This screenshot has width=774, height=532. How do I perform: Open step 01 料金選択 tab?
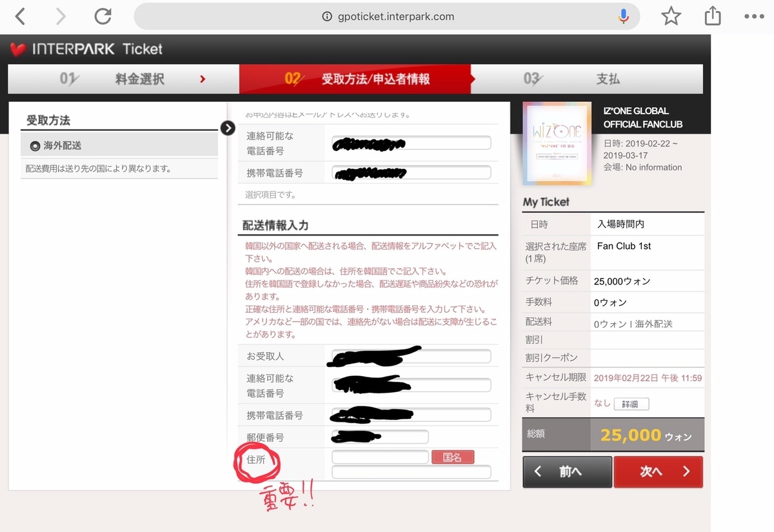(x=124, y=79)
